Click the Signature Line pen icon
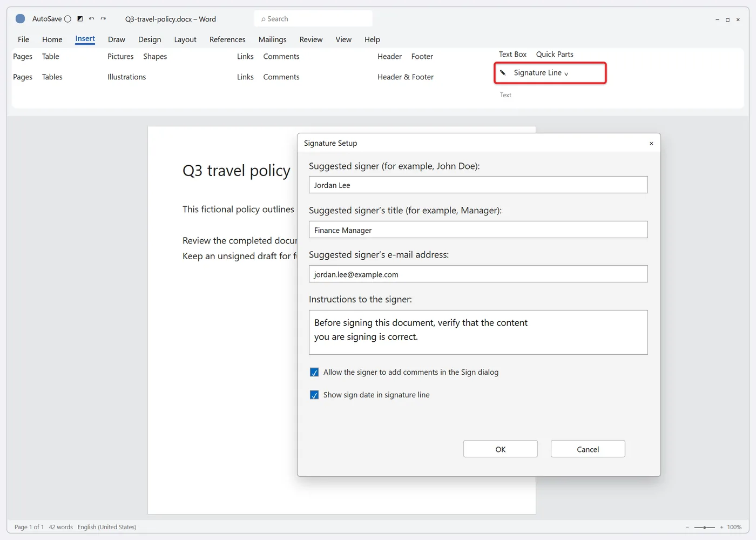 [x=503, y=73]
